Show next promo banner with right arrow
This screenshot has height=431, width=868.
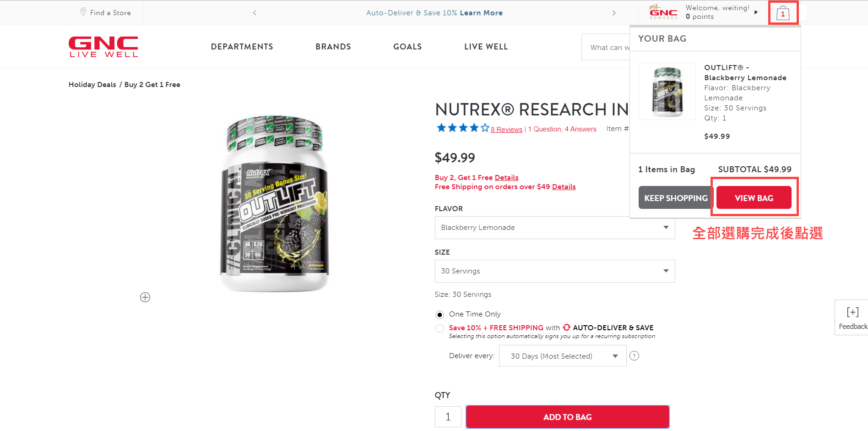tap(614, 13)
